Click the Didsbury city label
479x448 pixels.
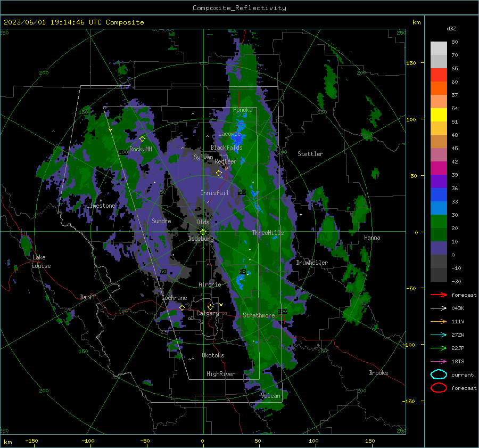click(201, 239)
